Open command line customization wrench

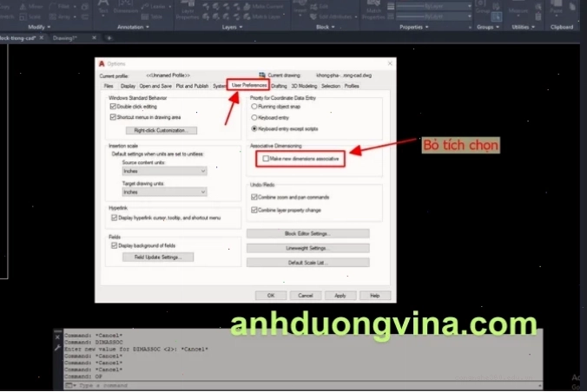(x=57, y=348)
